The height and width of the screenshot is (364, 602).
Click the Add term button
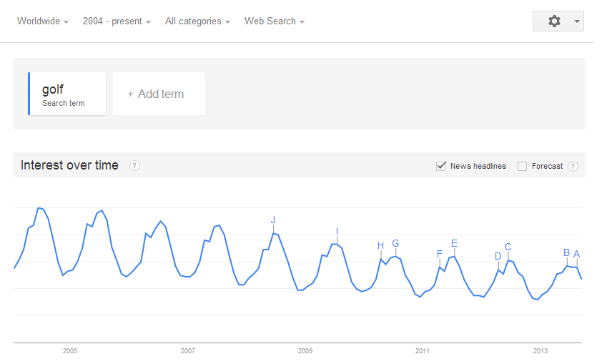pos(159,94)
